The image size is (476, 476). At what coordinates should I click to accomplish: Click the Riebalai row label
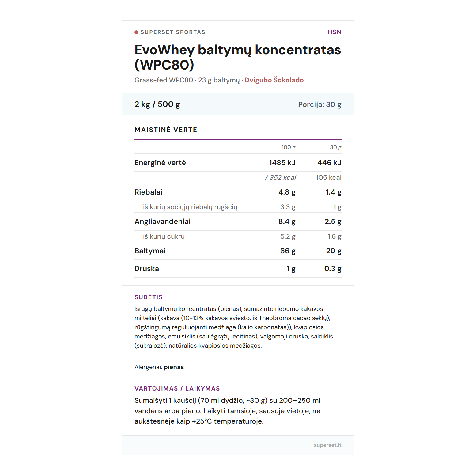tap(149, 192)
